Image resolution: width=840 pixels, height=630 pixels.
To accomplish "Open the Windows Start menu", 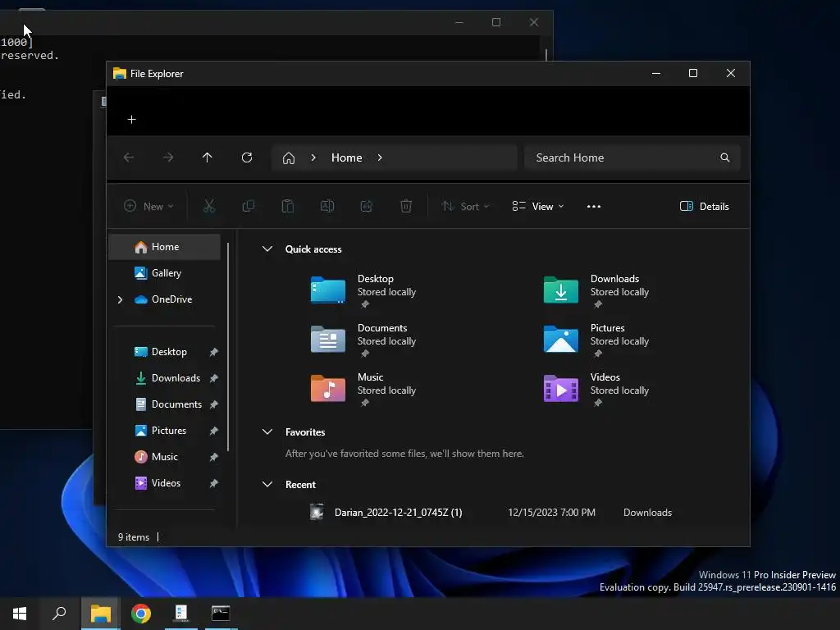I will pyautogui.click(x=20, y=614).
